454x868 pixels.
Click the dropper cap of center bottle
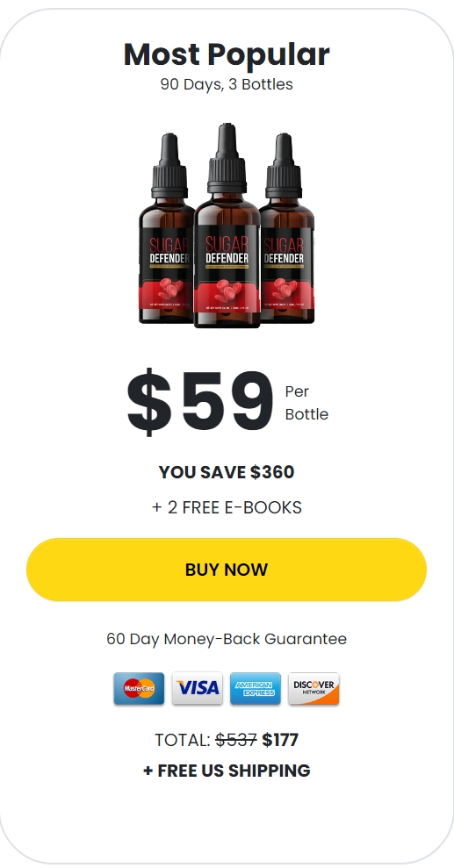click(x=227, y=158)
